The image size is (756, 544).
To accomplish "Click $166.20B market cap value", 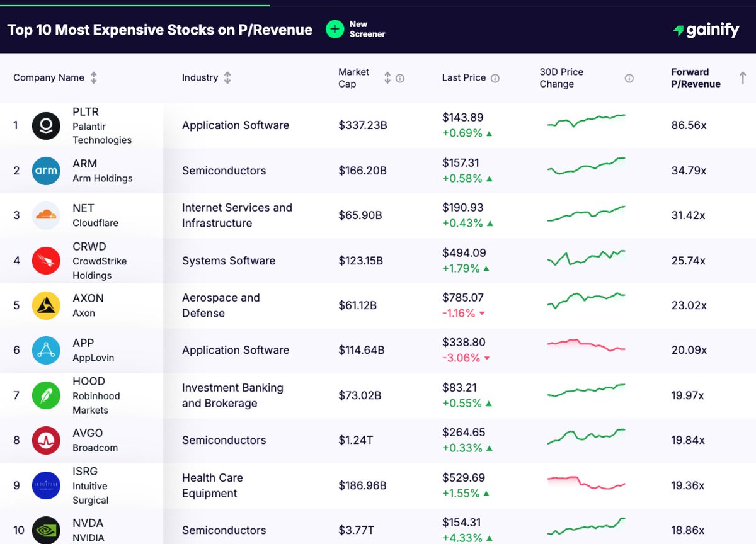I will click(363, 171).
